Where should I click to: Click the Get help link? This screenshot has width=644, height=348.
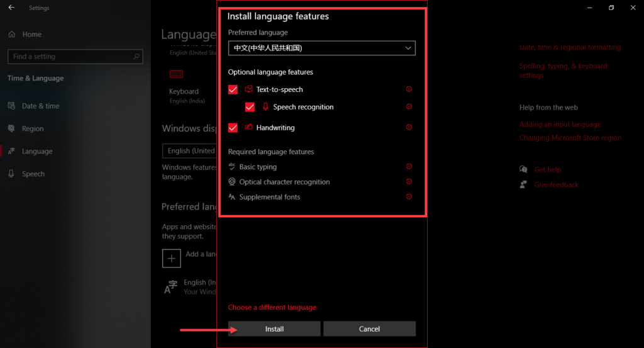(x=548, y=169)
